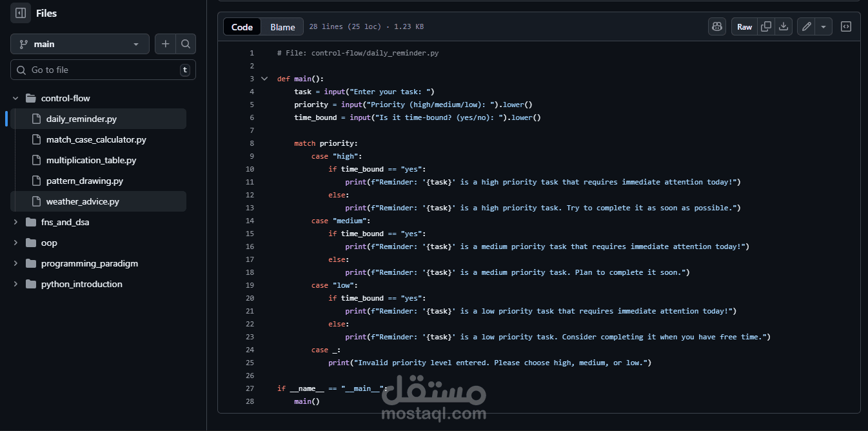Open Copilot chat icon in file toolbar
The width and height of the screenshot is (868, 431).
click(x=717, y=26)
